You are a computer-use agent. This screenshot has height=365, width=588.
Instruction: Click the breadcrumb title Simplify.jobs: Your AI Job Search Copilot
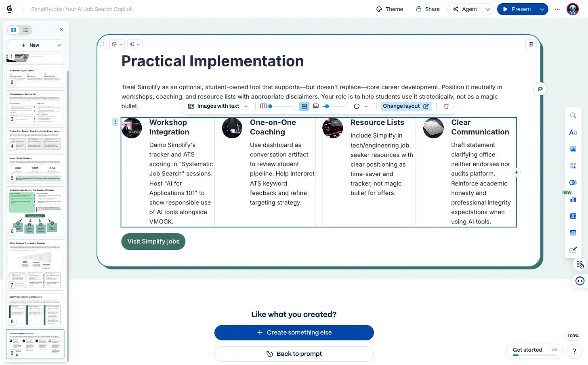pyautogui.click(x=81, y=9)
